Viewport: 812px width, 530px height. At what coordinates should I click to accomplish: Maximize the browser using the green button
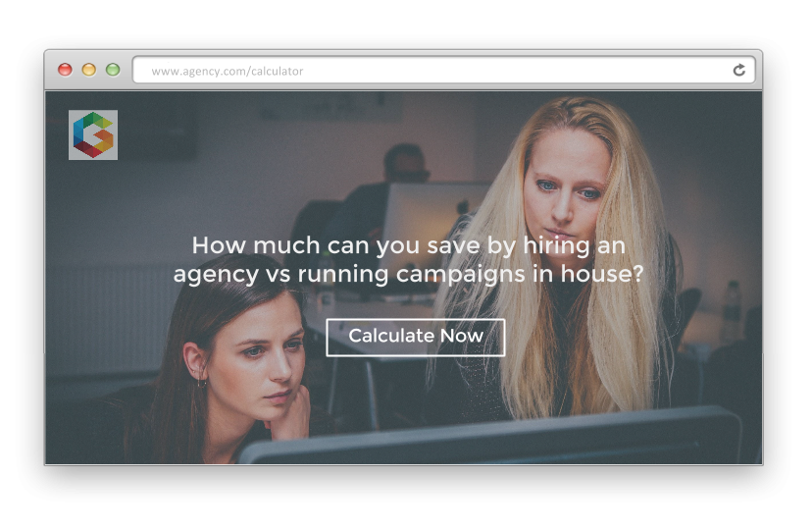point(113,70)
